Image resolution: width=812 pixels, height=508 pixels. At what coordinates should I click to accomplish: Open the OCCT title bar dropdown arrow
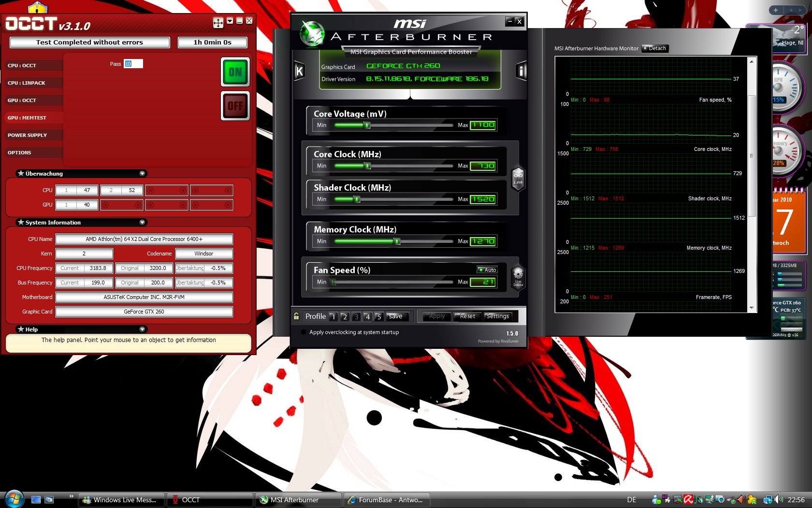pyautogui.click(x=230, y=21)
